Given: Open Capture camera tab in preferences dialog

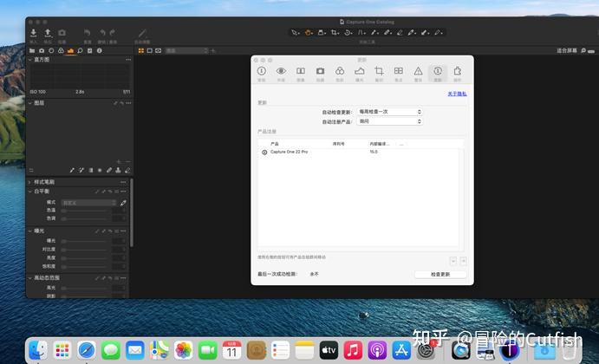Looking at the screenshot, I should point(320,74).
